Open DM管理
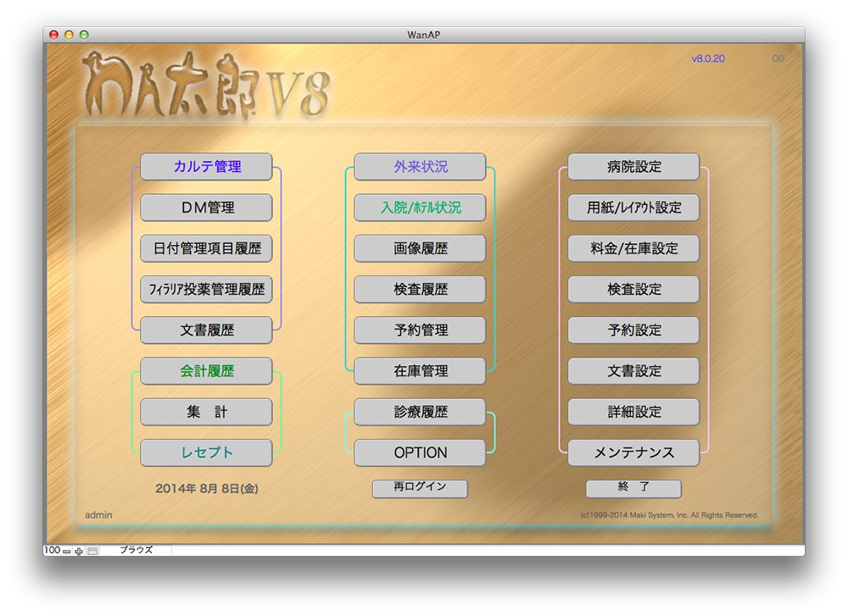The width and height of the screenshot is (848, 616). (206, 208)
